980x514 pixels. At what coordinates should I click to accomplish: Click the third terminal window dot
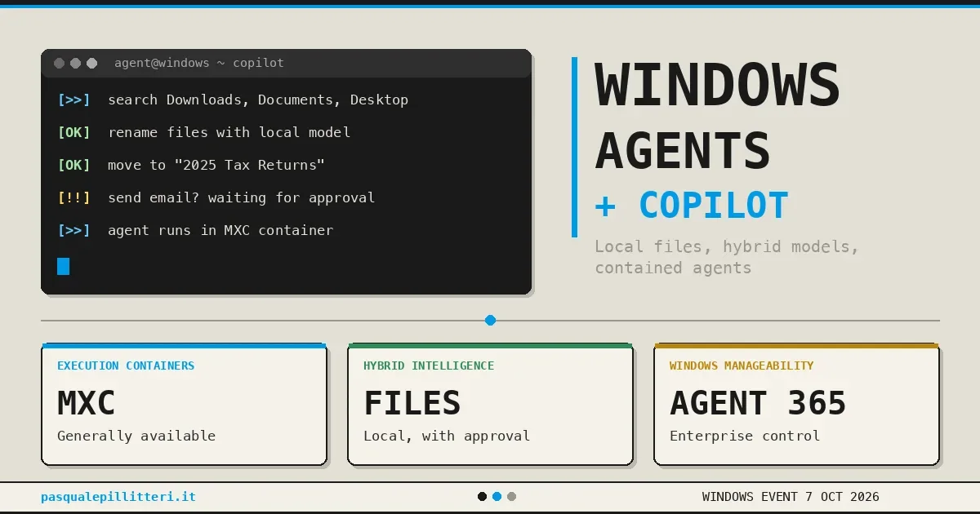pyautogui.click(x=91, y=63)
